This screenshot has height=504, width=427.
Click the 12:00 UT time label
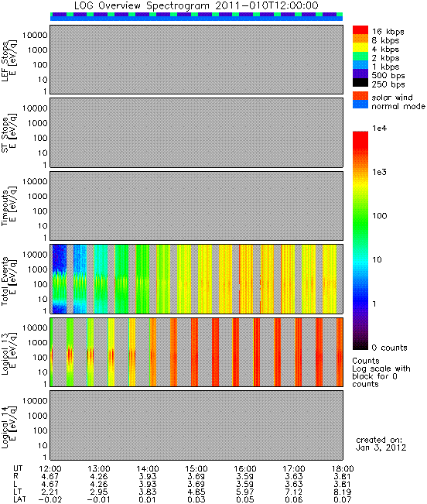tap(50, 468)
